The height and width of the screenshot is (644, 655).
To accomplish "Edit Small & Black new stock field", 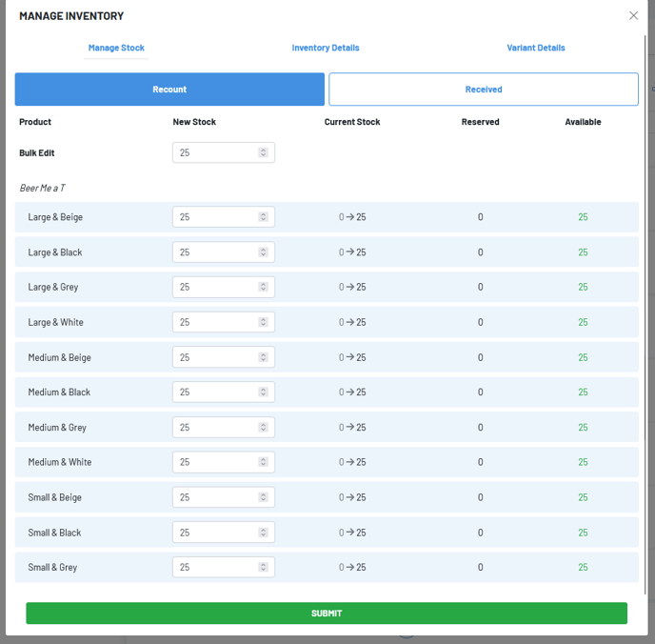I will pyautogui.click(x=224, y=532).
